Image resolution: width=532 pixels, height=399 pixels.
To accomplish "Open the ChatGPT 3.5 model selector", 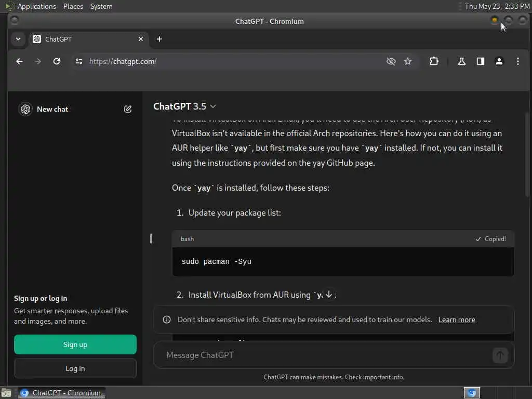I will coord(184,107).
